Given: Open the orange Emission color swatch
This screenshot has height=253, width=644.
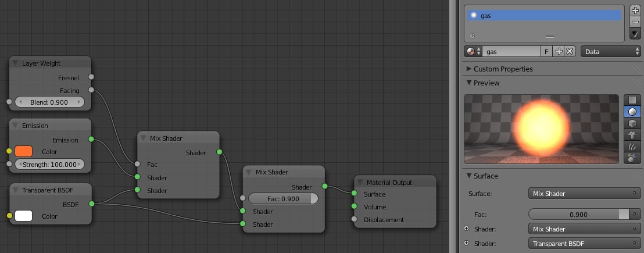Looking at the screenshot, I should click(x=23, y=152).
